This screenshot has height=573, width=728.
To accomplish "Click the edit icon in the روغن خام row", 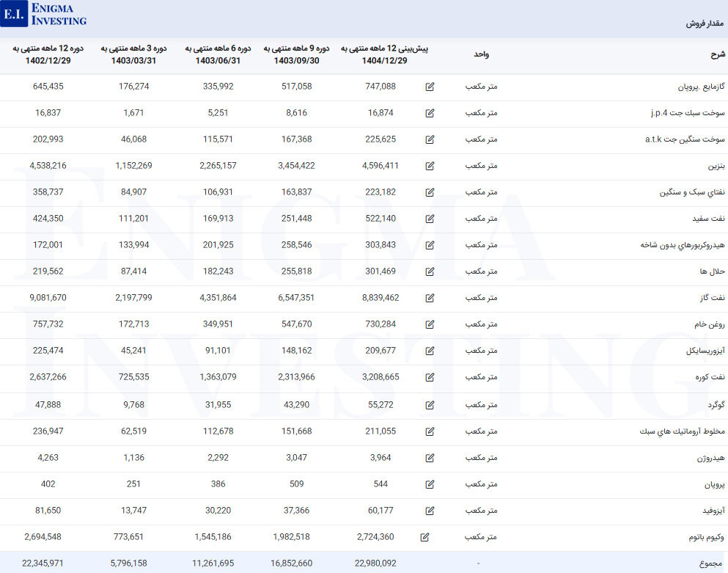I will [x=430, y=325].
